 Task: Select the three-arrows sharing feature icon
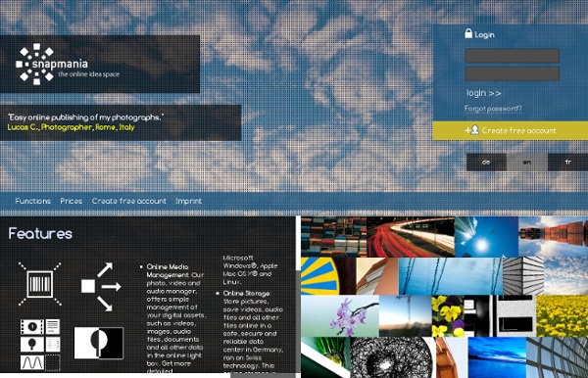click(x=101, y=287)
